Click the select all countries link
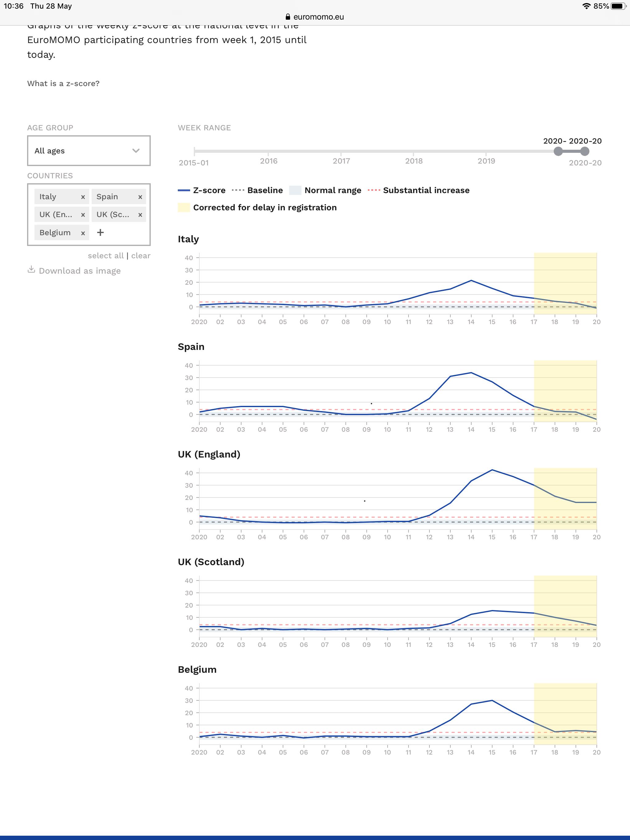This screenshot has height=840, width=630. 106,256
